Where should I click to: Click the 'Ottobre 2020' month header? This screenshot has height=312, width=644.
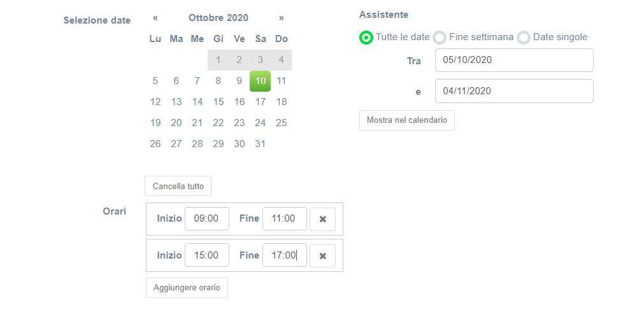click(218, 18)
